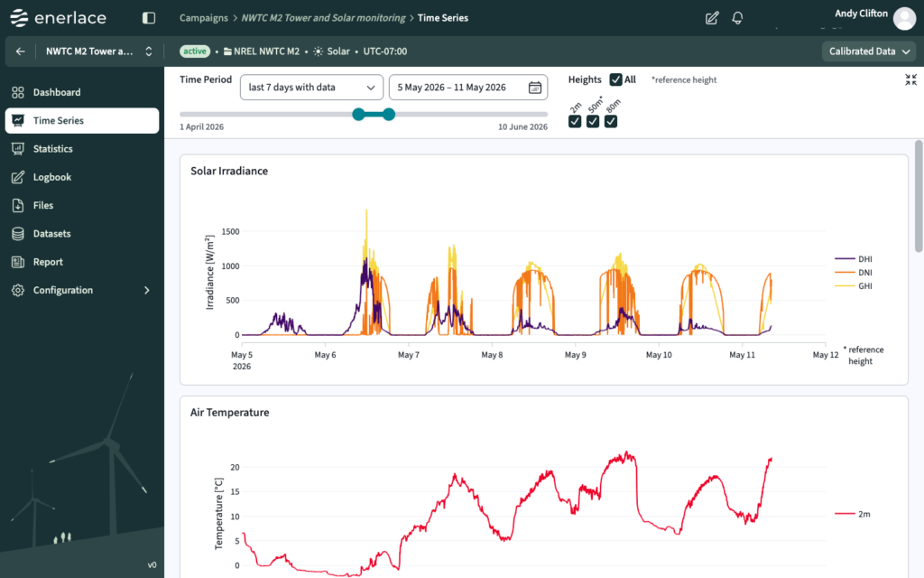Click the Time Series chart icon
The image size is (924, 578).
tap(18, 120)
